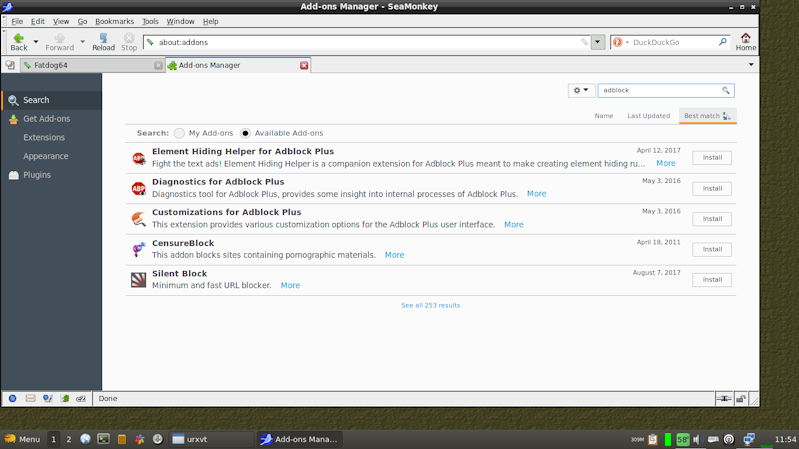Click the about:addons URL field

(368, 42)
